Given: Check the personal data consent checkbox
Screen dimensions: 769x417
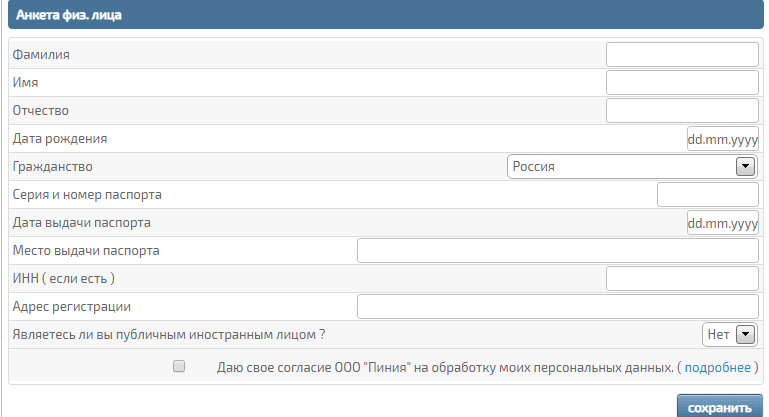Looking at the screenshot, I should coord(179,366).
